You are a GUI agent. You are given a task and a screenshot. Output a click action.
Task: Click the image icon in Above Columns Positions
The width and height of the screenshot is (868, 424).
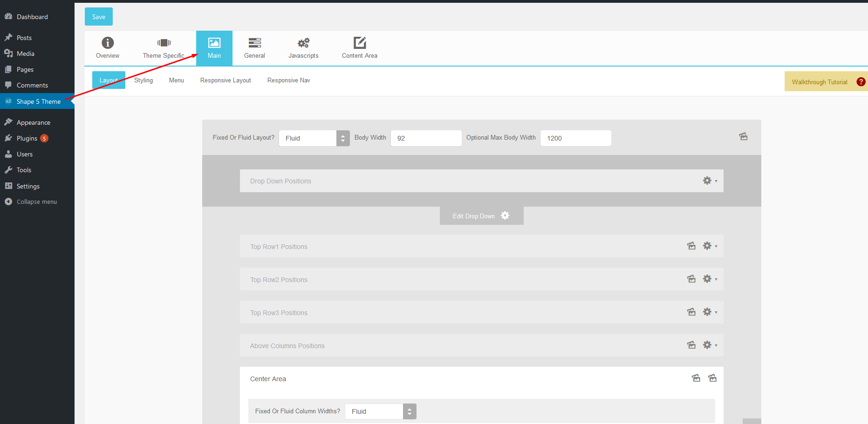point(691,345)
